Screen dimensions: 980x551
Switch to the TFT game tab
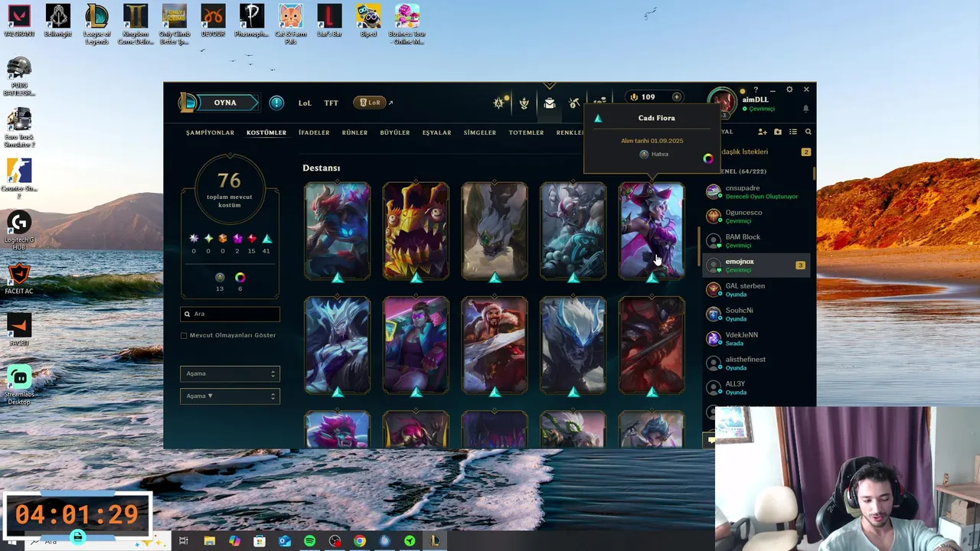click(331, 103)
